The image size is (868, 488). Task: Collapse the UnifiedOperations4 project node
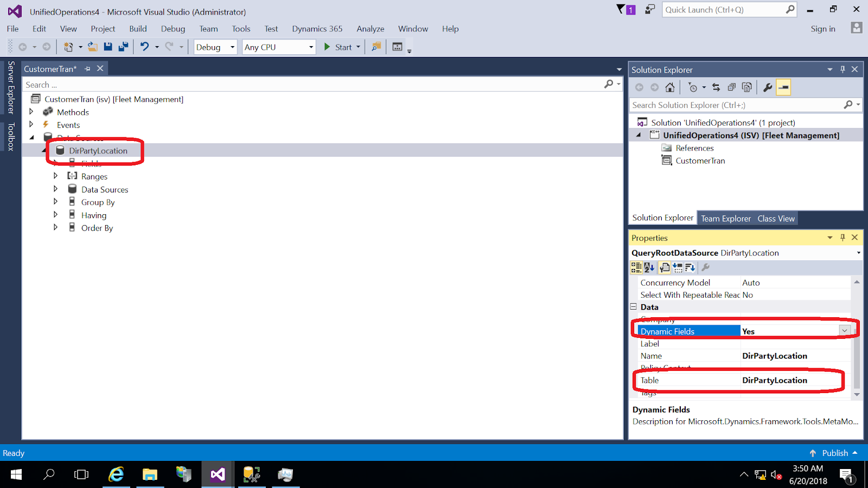[639, 135]
